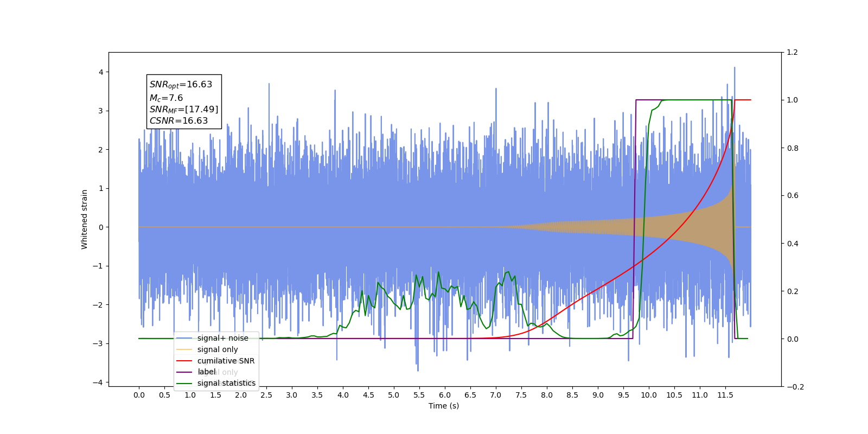Click the −0.2 tick on the right axis
The height and width of the screenshot is (434, 868).
tap(795, 387)
